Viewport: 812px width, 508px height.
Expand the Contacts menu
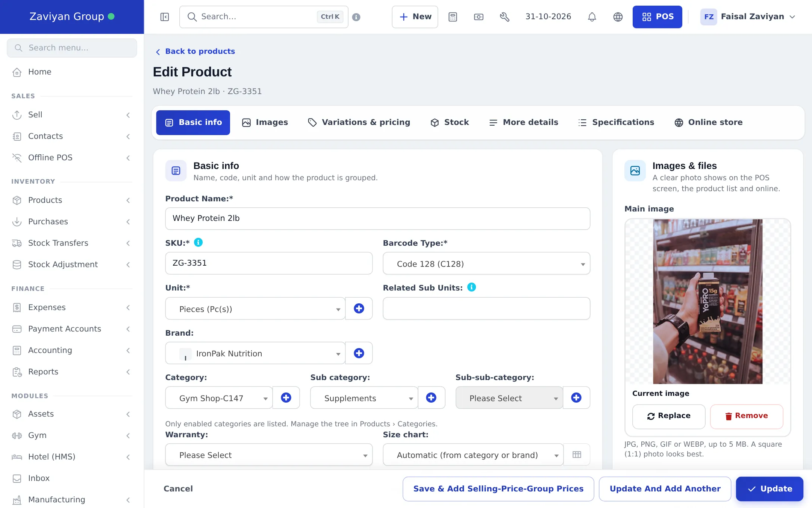pyautogui.click(x=72, y=136)
